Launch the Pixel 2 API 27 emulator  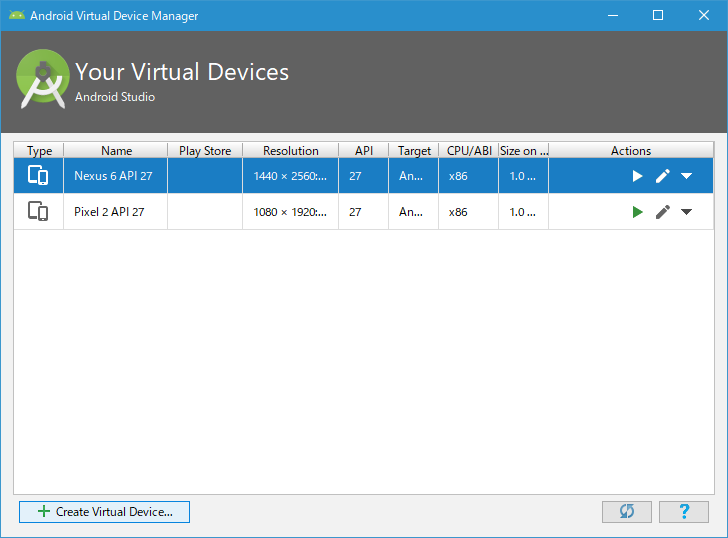[637, 212]
